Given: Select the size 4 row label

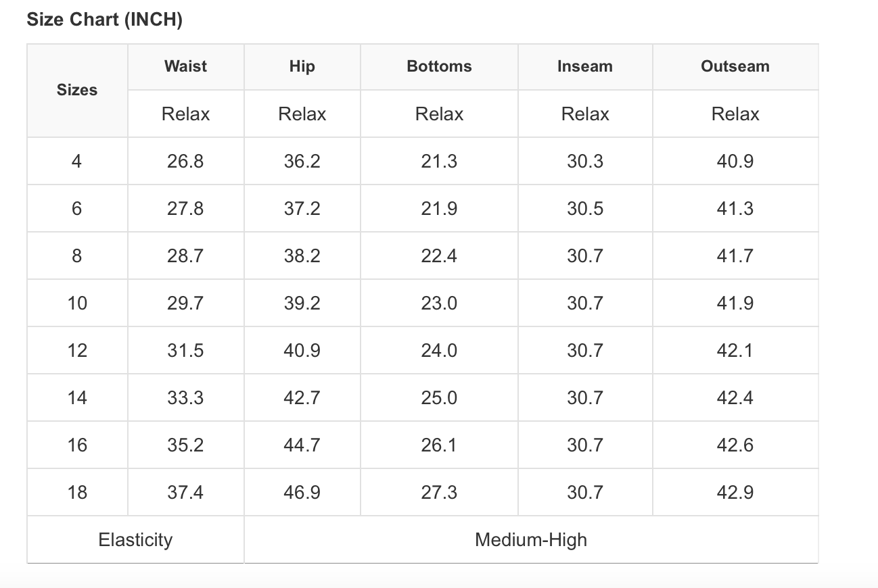Looking at the screenshot, I should (77, 161).
